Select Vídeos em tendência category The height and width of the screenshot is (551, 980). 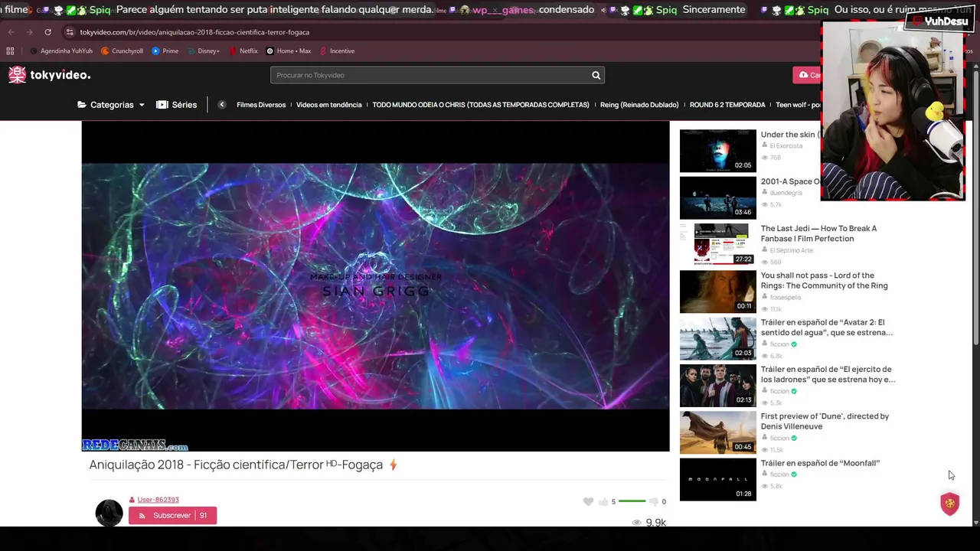pyautogui.click(x=328, y=105)
